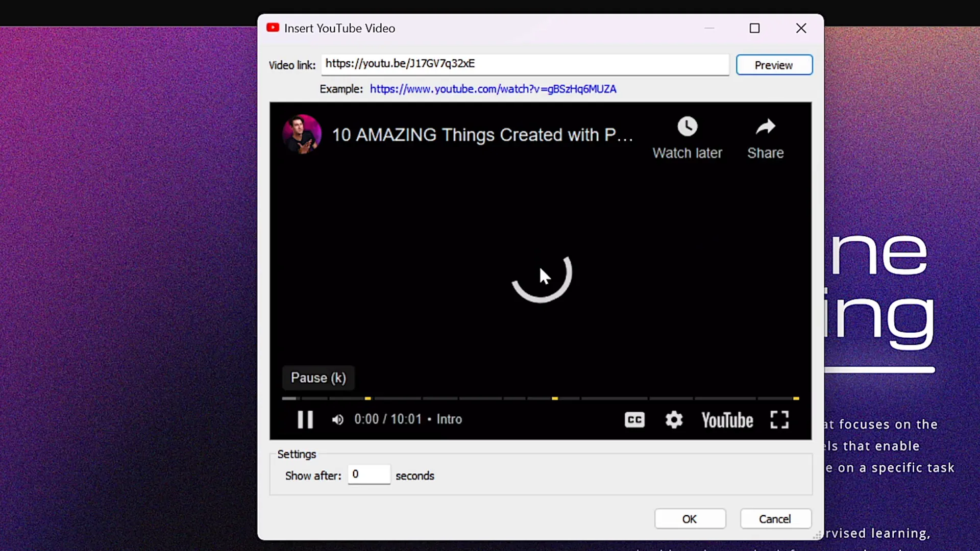Open the '10 AMAZING Things Created with P…' video title

[482, 135]
